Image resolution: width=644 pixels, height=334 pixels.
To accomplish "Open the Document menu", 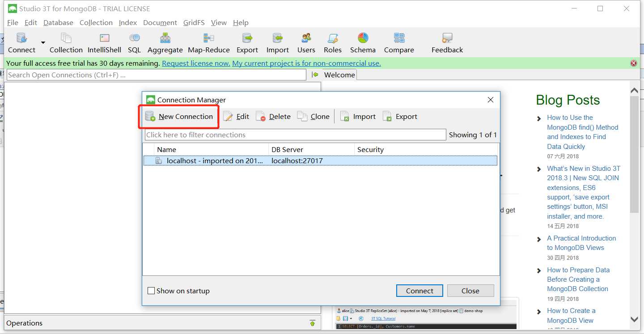I will (160, 22).
